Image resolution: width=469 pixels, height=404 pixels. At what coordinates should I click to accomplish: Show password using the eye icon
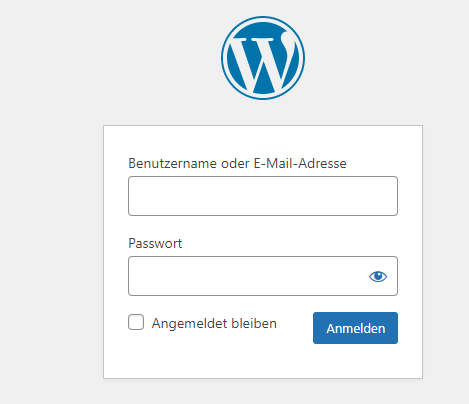point(378,276)
